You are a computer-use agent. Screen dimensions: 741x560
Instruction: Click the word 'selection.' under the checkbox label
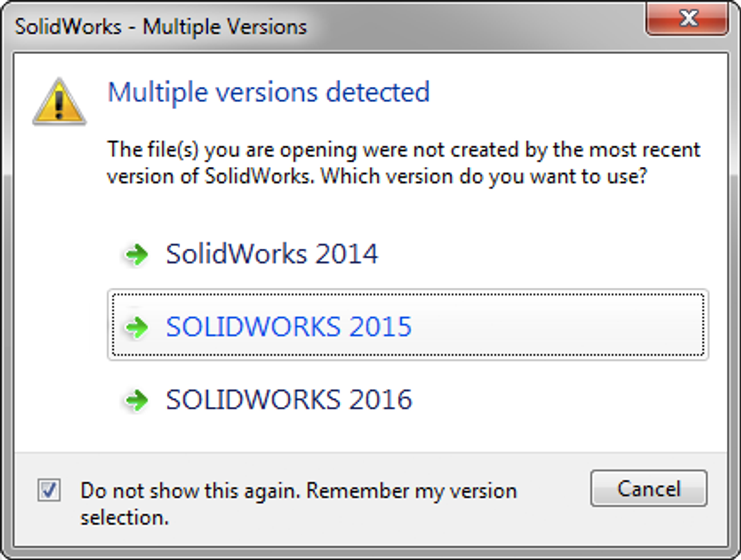(124, 518)
